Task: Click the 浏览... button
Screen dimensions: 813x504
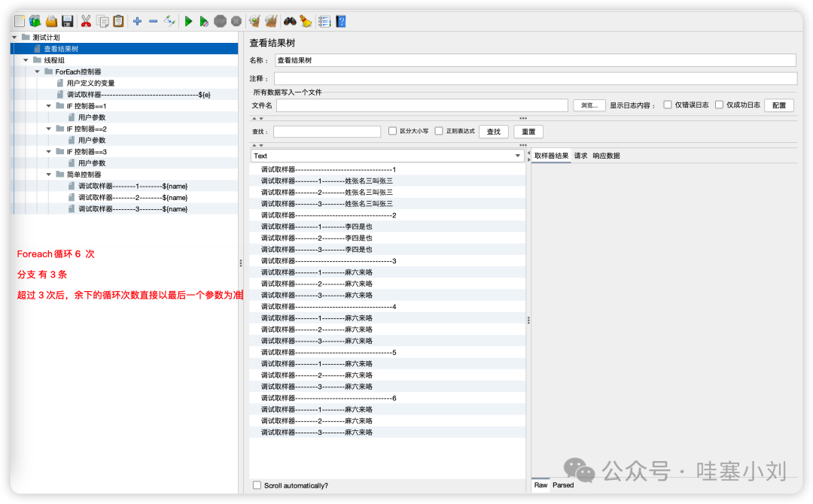Action: (x=589, y=105)
